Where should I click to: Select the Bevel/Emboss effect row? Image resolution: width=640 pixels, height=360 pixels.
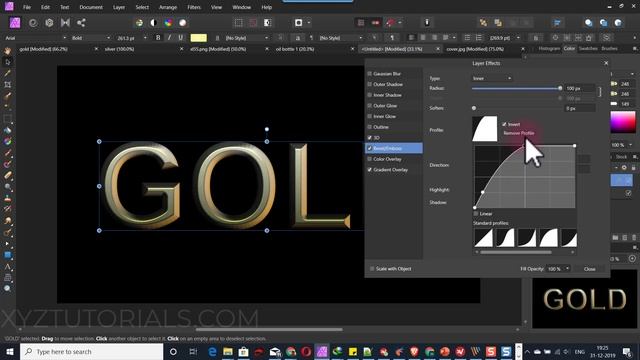[394, 148]
